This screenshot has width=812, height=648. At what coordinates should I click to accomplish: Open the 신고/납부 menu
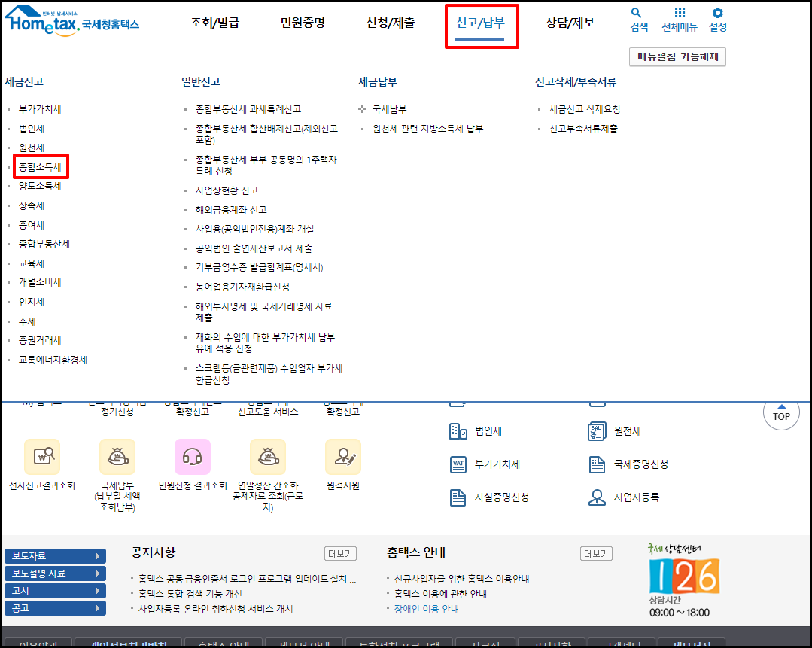point(479,23)
